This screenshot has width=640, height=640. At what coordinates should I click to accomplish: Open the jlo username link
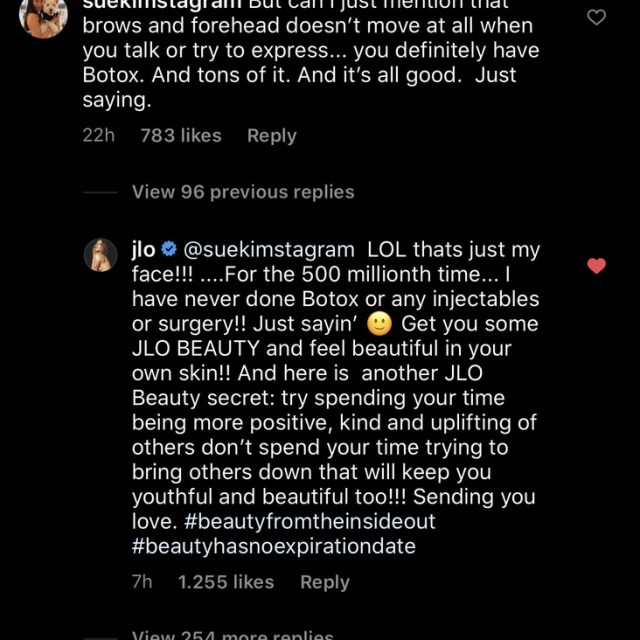pyautogui.click(x=144, y=250)
